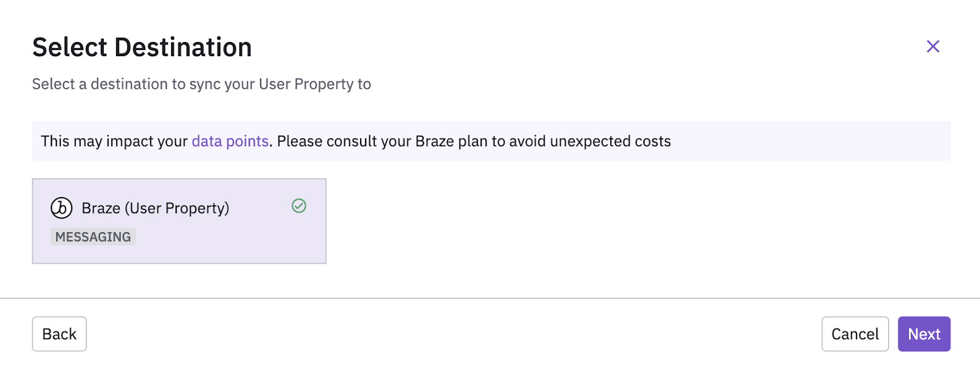Close the Select Destination dialog

[x=932, y=46]
